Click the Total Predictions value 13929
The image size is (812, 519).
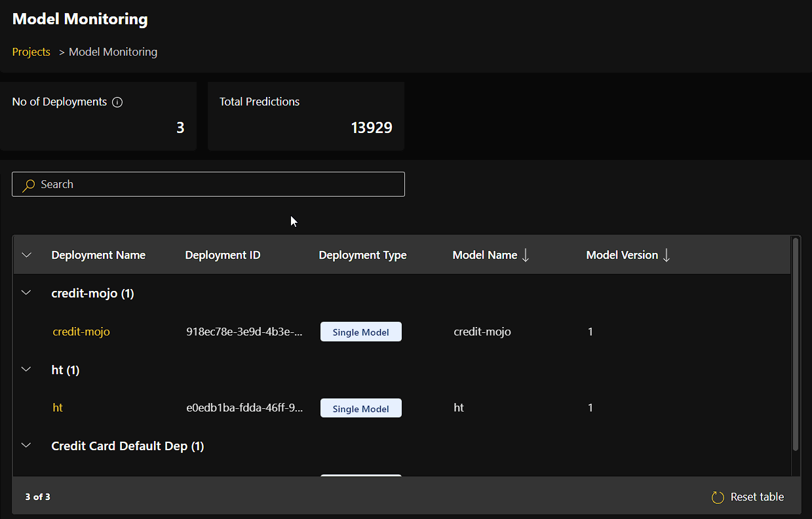[x=372, y=128]
